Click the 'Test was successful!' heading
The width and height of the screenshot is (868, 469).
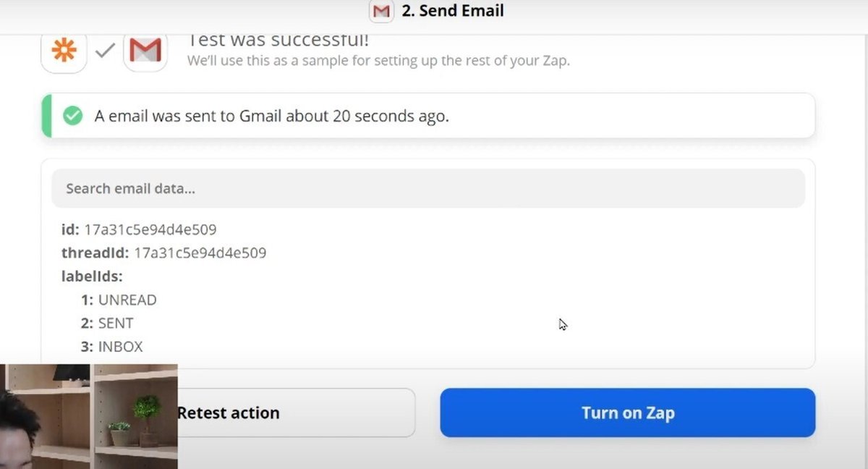(278, 41)
